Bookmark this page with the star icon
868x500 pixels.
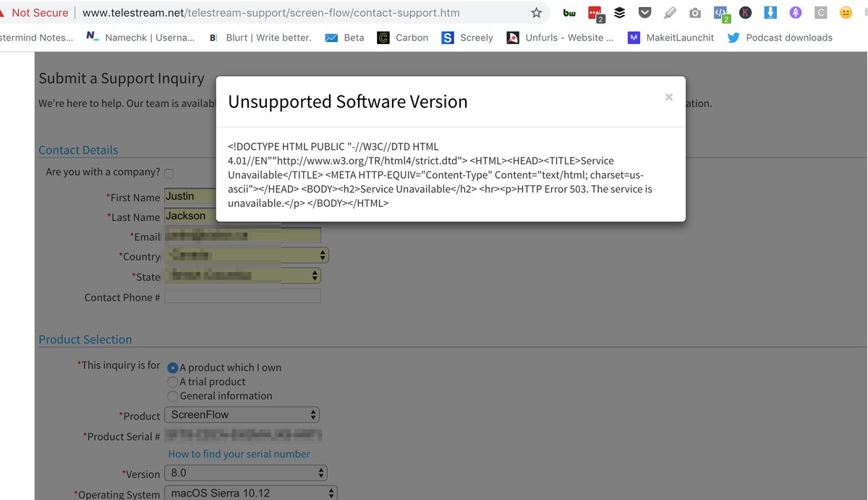(536, 13)
